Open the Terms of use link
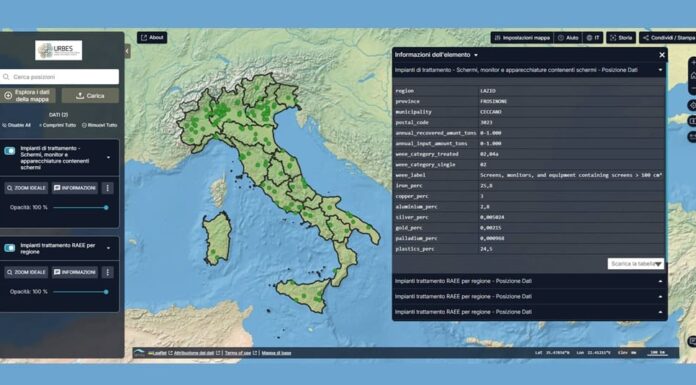696x385 pixels. coord(237,353)
